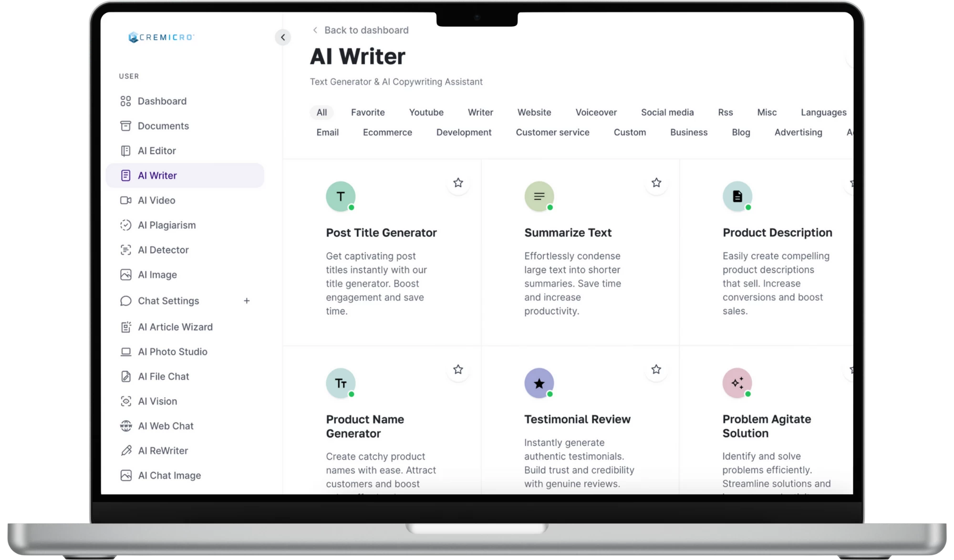This screenshot has width=954, height=560.
Task: Click the Post Title Generator icon
Action: (340, 196)
